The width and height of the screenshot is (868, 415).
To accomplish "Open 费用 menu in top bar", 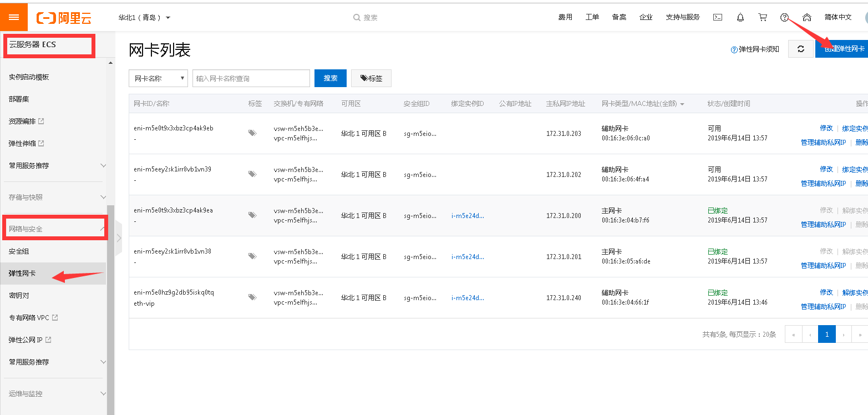I will [565, 17].
